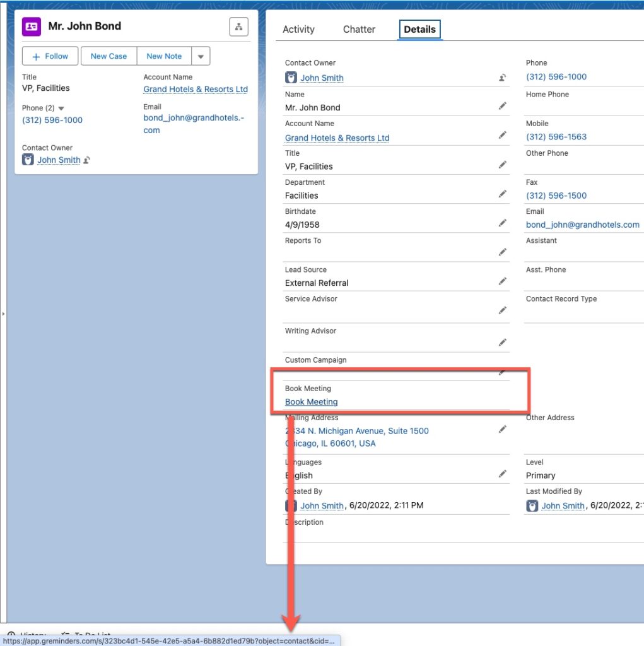
Task: Edit the Name field pencil icon
Action: pos(502,106)
